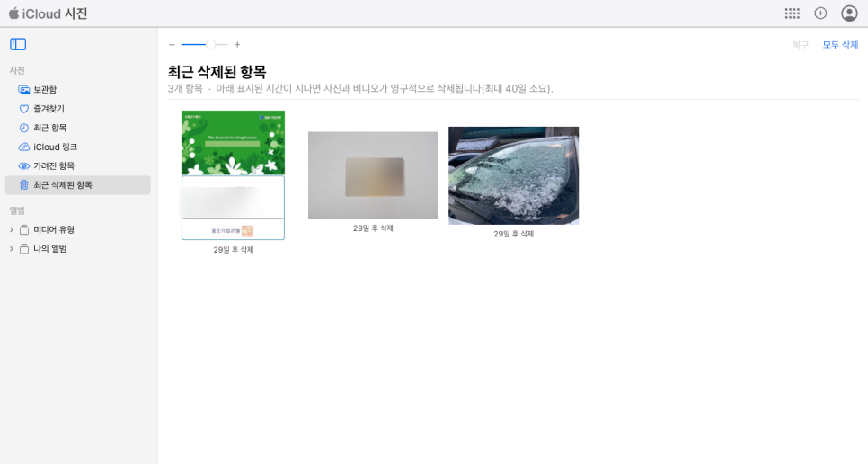This screenshot has width=868, height=464.
Task: Click the 사진 sidebar section header
Action: [17, 70]
